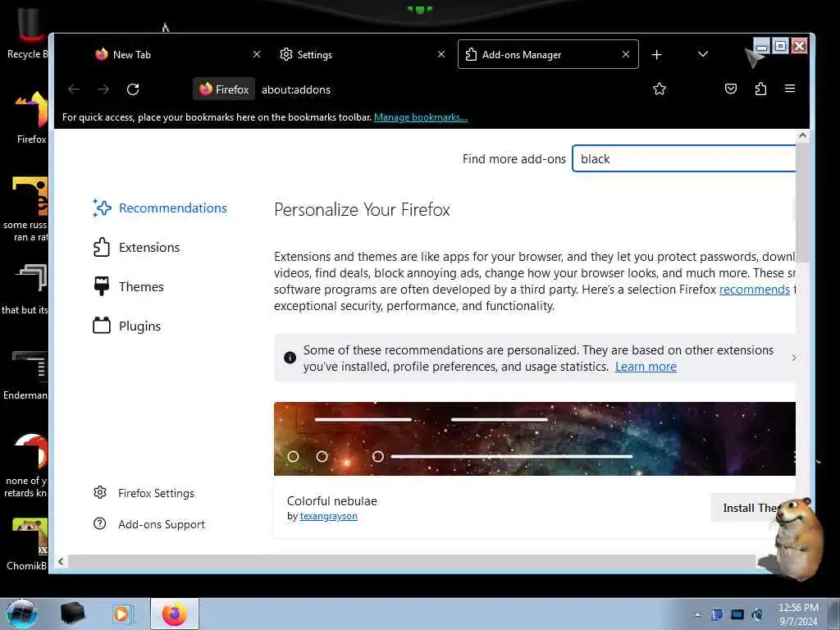Click the Plugins block icon
The width and height of the screenshot is (840, 630).
pos(101,325)
